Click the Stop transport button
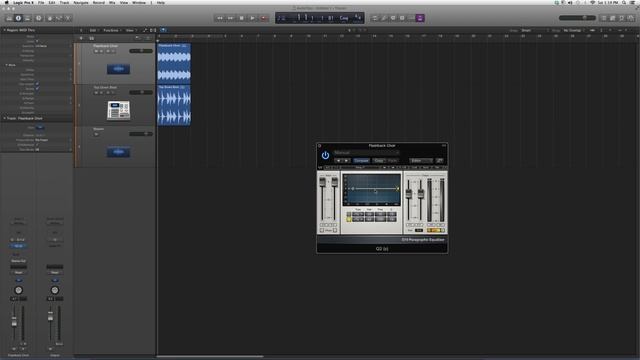Viewport: 640px width, 360px height. pos(242,18)
